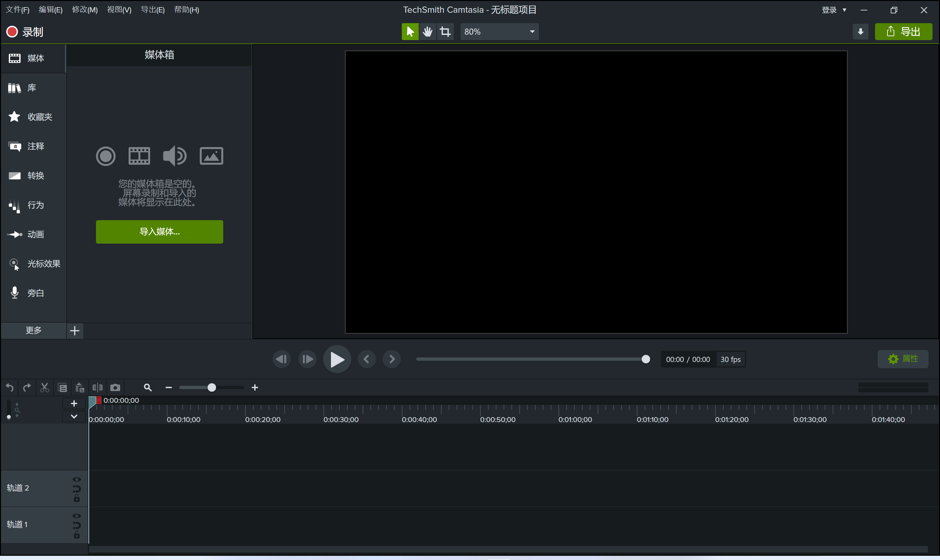Expand track options chevron dropdown
This screenshot has height=560, width=940.
[x=74, y=416]
